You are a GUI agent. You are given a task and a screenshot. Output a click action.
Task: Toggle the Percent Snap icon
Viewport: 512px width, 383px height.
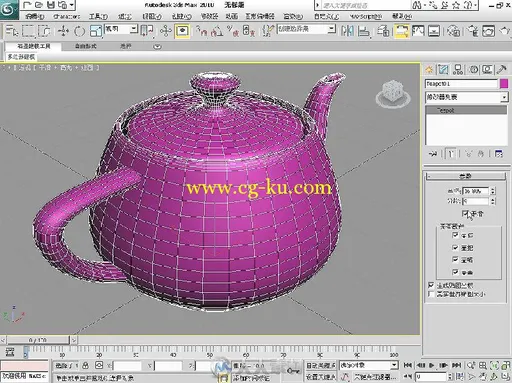coord(233,31)
